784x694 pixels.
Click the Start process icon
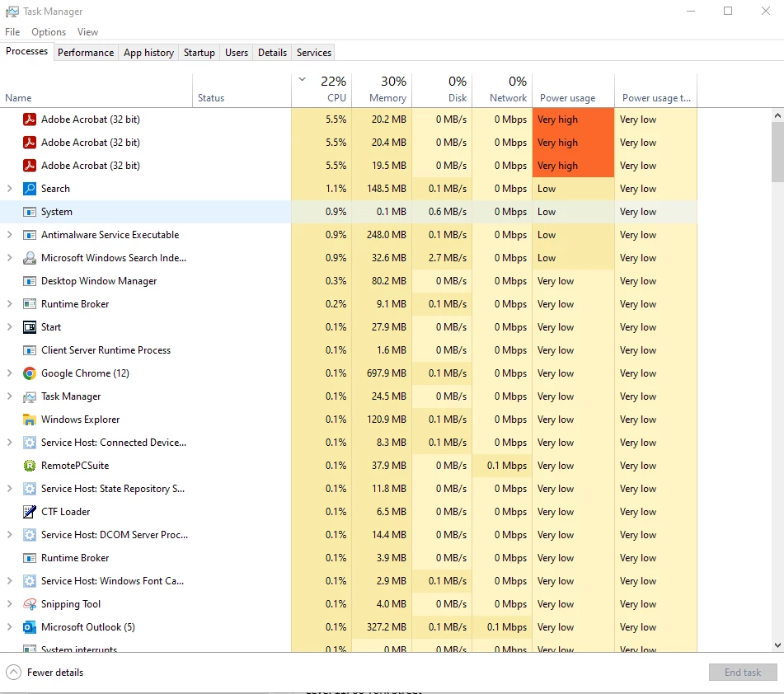pos(30,327)
